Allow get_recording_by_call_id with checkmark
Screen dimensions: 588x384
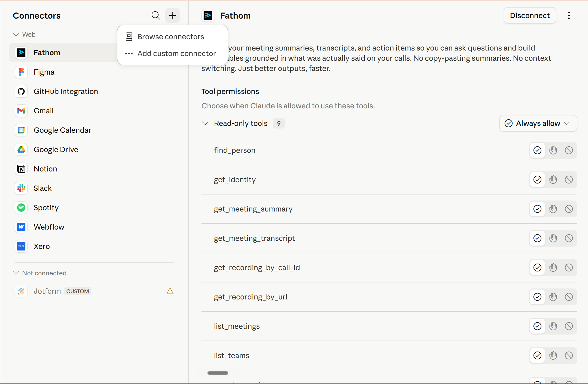pos(537,268)
